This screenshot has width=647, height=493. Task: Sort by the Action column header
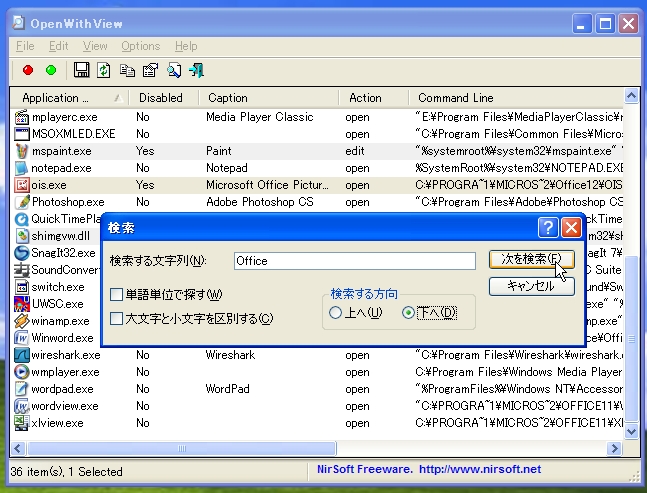[x=373, y=98]
